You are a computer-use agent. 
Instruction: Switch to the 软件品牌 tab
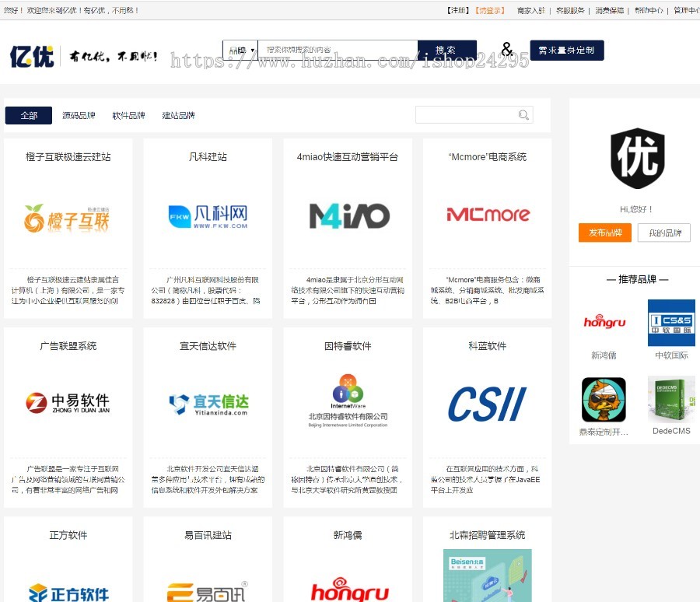[128, 114]
